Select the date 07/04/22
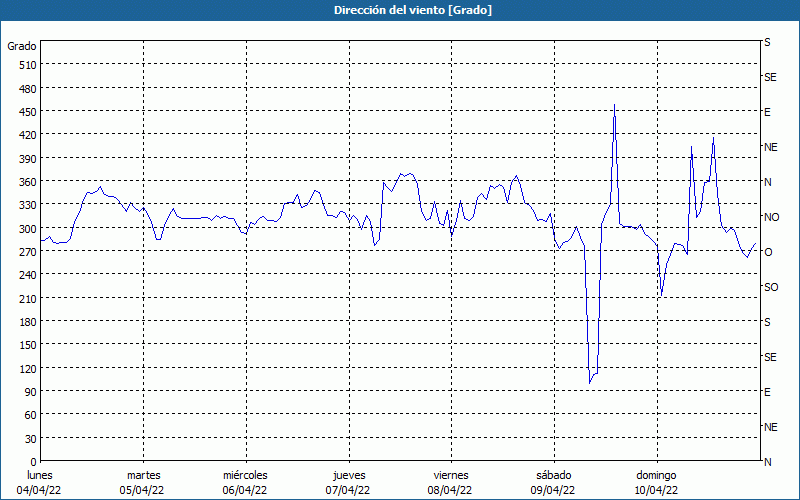 348,490
